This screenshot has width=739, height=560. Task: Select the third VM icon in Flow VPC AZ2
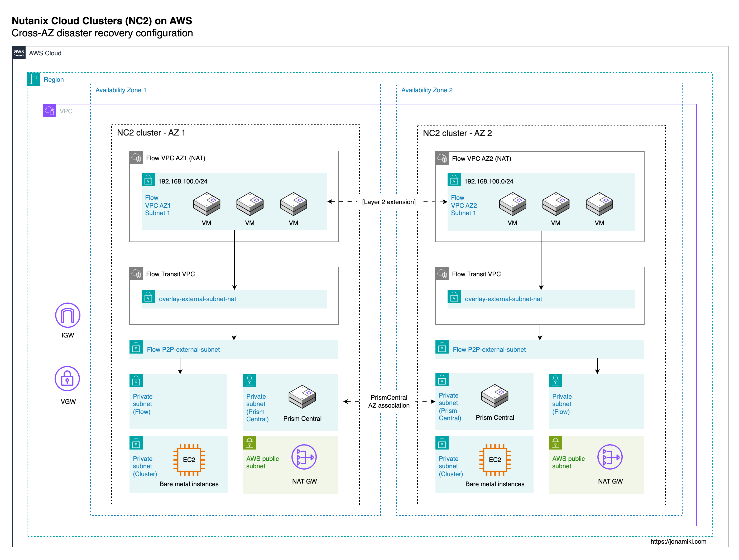click(x=599, y=204)
